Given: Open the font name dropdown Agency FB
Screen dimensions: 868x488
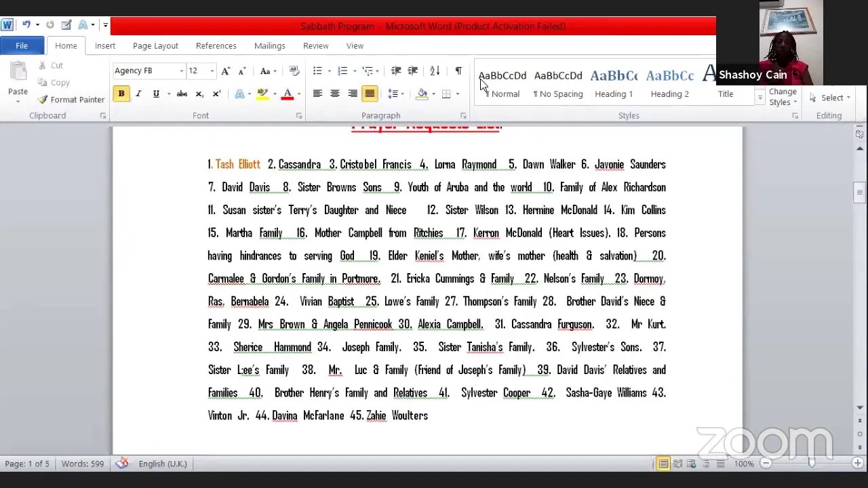Looking at the screenshot, I should coord(181,70).
